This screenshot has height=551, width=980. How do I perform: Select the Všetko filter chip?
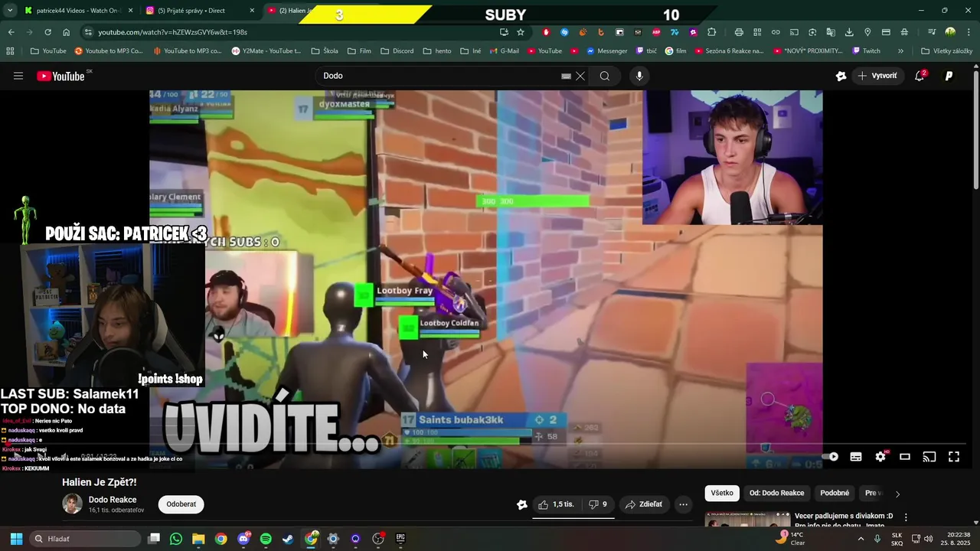pos(722,493)
